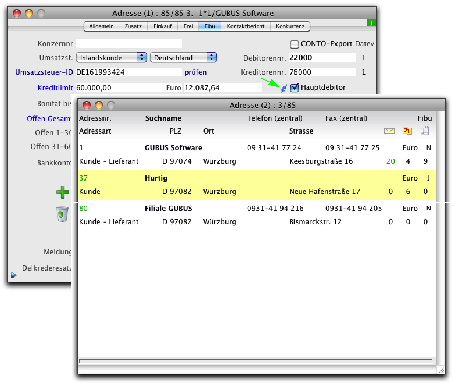455x387 pixels.
Task: Click the Debitorennr. input field
Action: (322, 58)
